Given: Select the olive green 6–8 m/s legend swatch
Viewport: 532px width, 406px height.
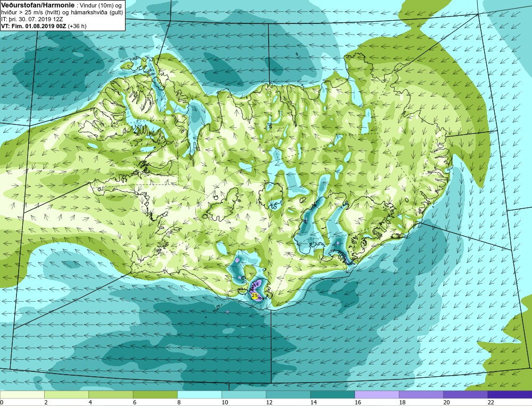Looking at the screenshot, I should click(155, 394).
